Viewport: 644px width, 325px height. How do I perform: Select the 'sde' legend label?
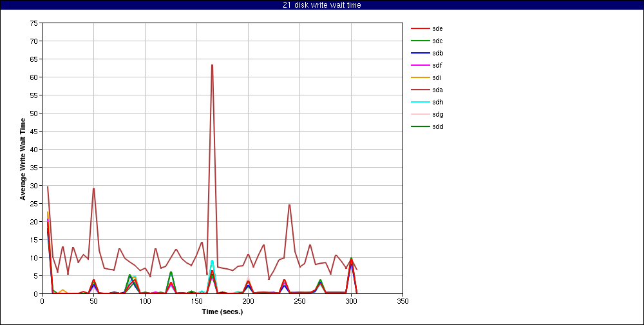point(437,28)
